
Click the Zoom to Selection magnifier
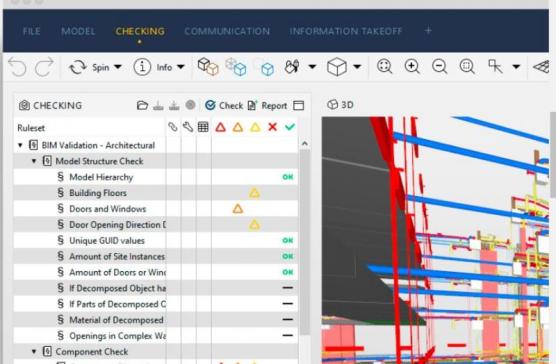(467, 67)
